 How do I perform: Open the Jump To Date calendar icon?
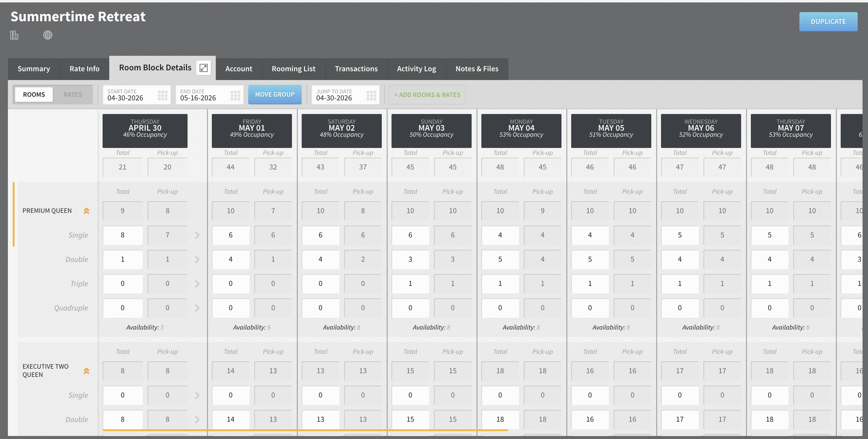[371, 95]
